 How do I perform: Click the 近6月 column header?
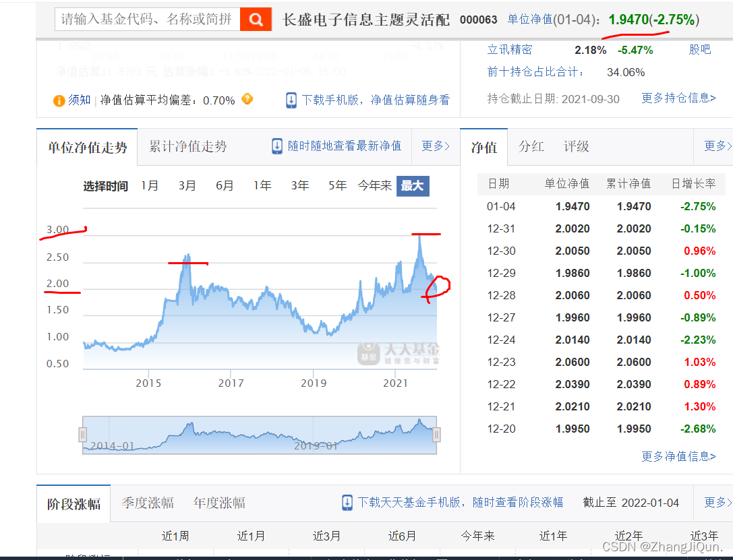tap(402, 536)
